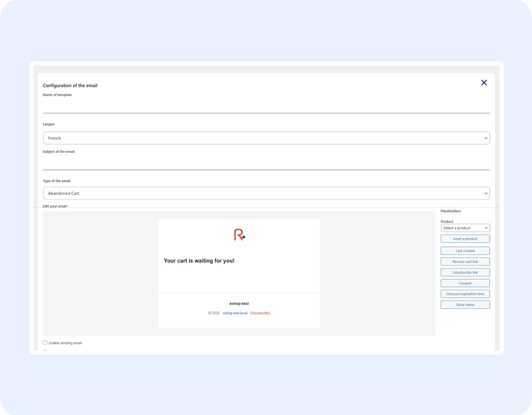Expand the Type of the email dropdown

point(266,193)
